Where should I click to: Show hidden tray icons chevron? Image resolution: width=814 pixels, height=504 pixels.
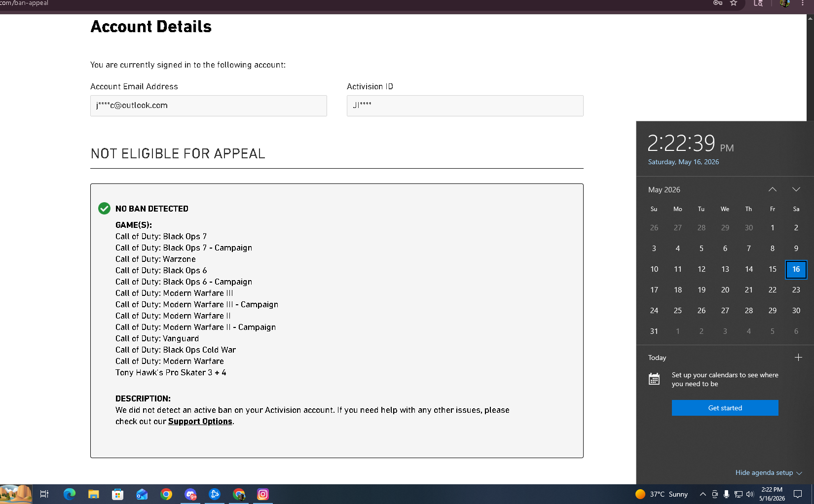click(x=703, y=494)
